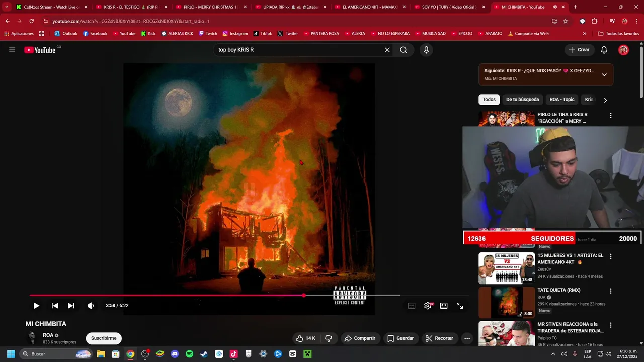This screenshot has width=644, height=362.
Task: Open the tab search dropdown
Action: pos(6,7)
